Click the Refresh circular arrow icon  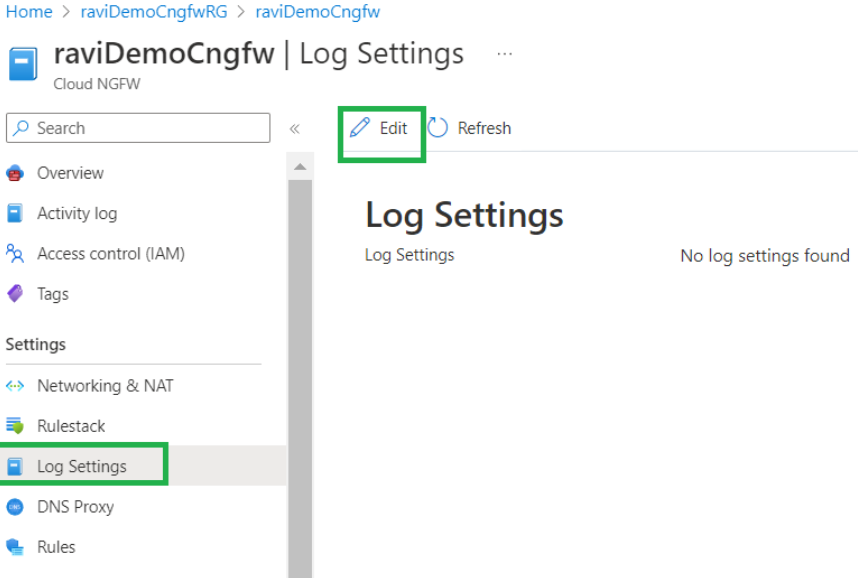438,128
